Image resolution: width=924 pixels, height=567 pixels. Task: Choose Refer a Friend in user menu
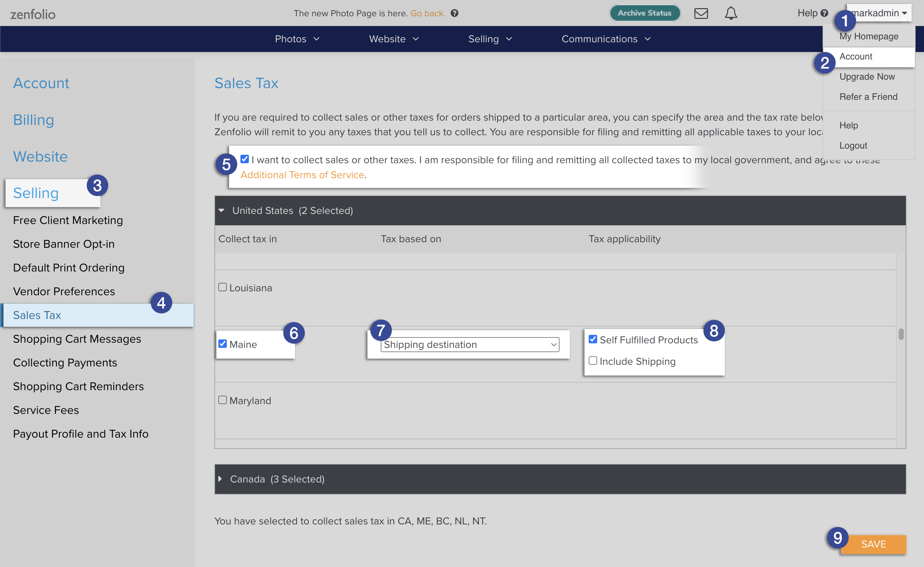(x=868, y=97)
